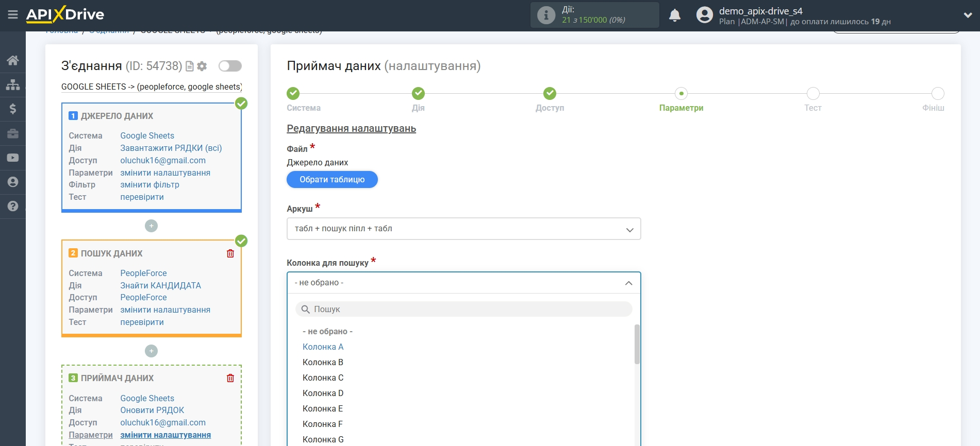
Task: Click the Завантажити РЯДКИ (всі) link
Action: tap(171, 148)
